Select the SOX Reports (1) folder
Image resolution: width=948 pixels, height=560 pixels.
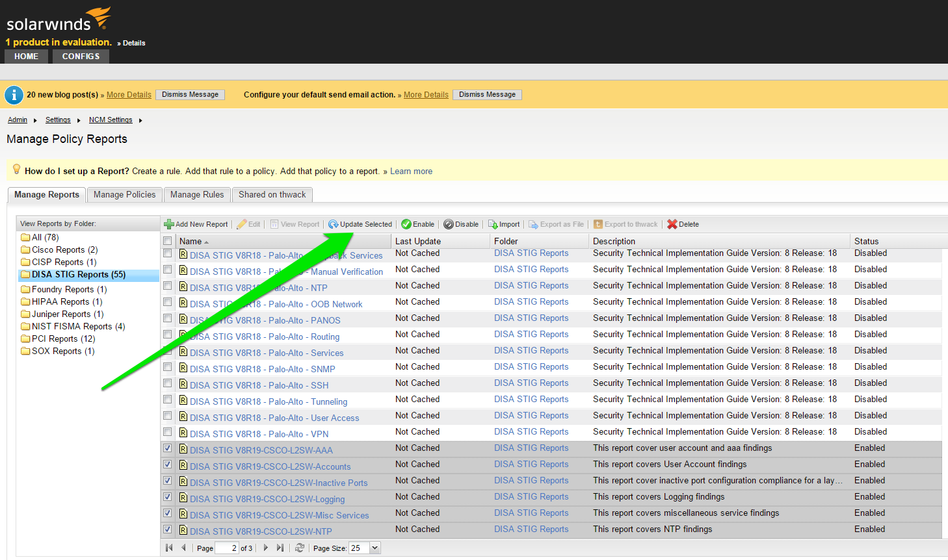(63, 351)
